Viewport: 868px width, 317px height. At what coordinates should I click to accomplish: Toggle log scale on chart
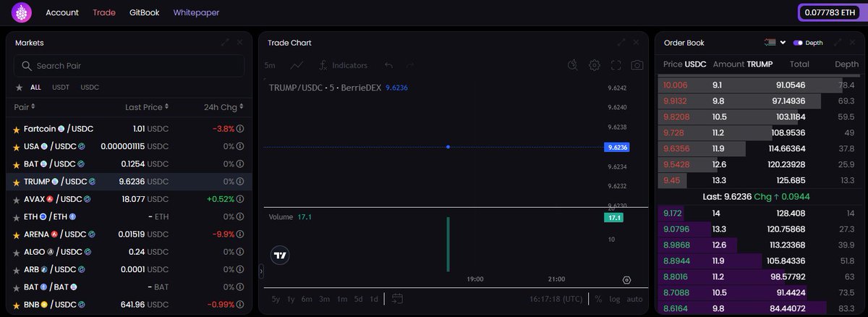pyautogui.click(x=614, y=299)
